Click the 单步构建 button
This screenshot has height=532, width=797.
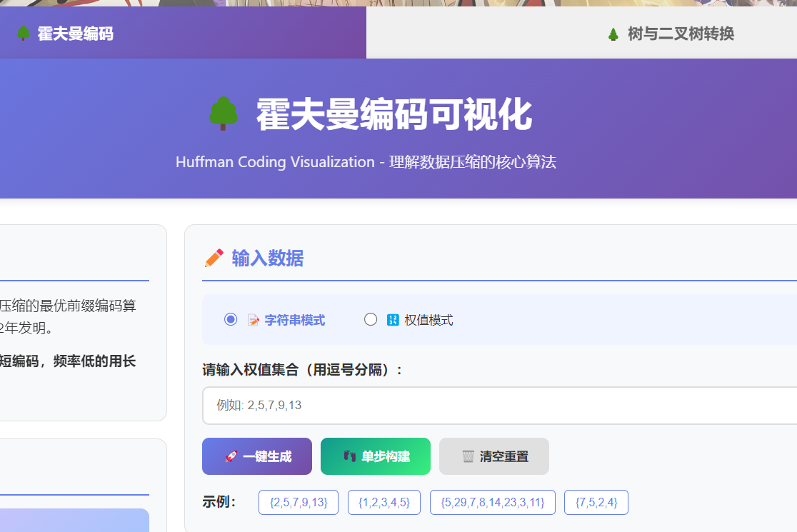[x=375, y=456]
